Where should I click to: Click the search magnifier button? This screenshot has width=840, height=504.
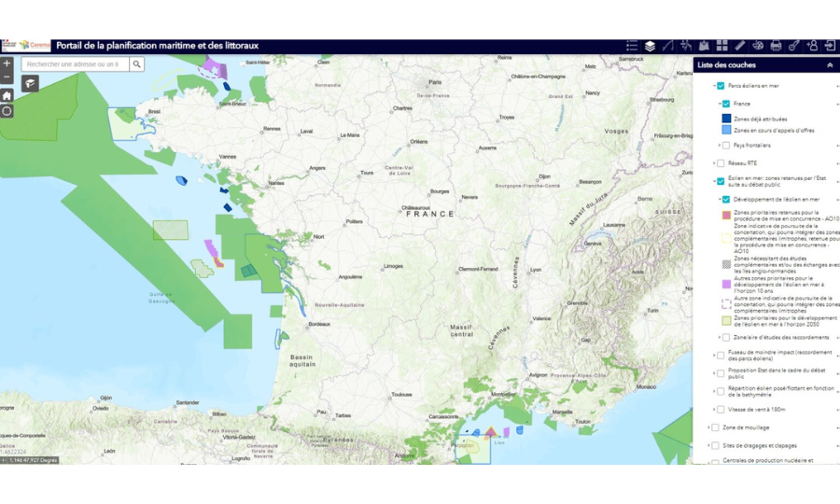pyautogui.click(x=137, y=64)
